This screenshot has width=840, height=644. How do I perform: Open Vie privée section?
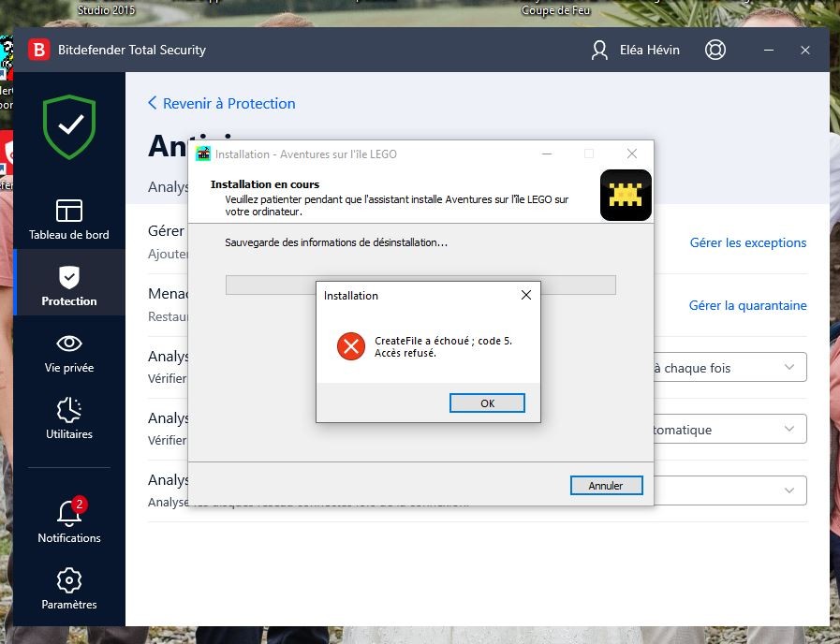tap(69, 353)
